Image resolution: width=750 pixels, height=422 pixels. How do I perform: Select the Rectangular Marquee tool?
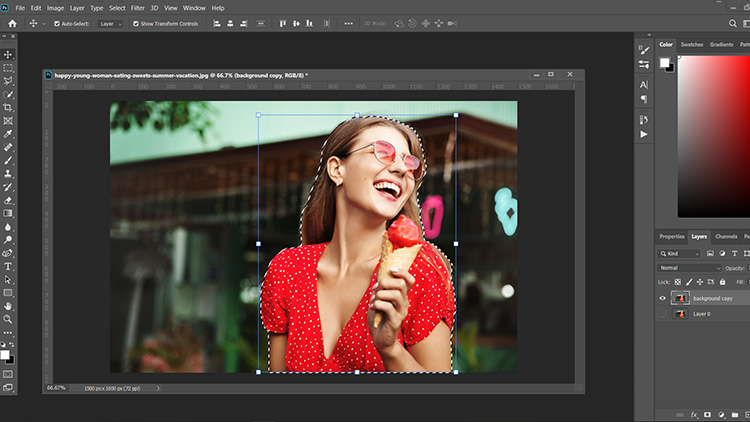pyautogui.click(x=8, y=68)
